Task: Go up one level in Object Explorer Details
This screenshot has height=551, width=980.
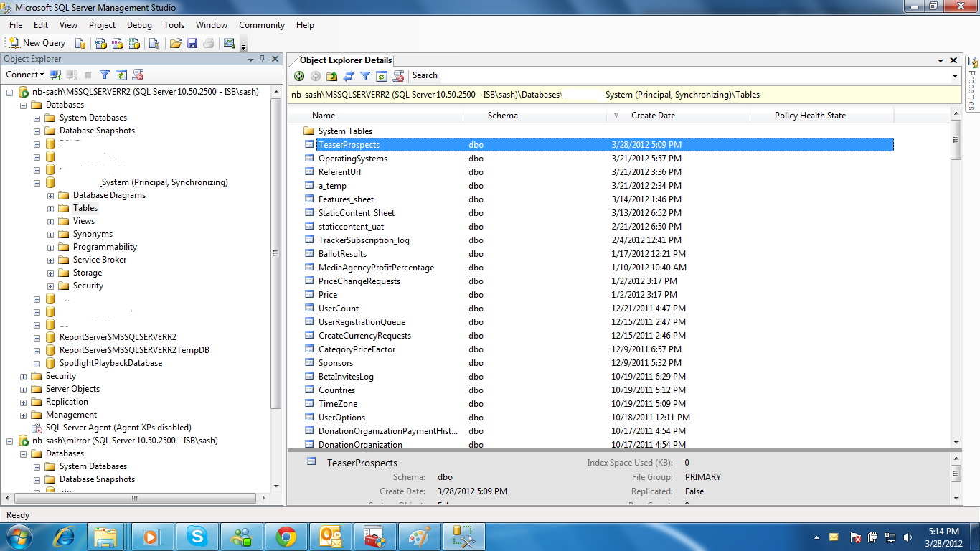Action: [332, 76]
